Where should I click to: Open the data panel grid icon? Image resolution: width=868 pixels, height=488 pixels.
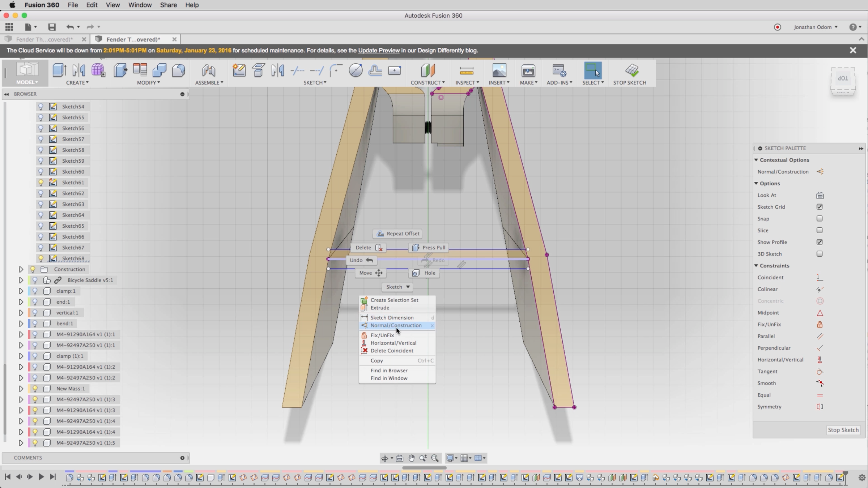[x=9, y=27]
